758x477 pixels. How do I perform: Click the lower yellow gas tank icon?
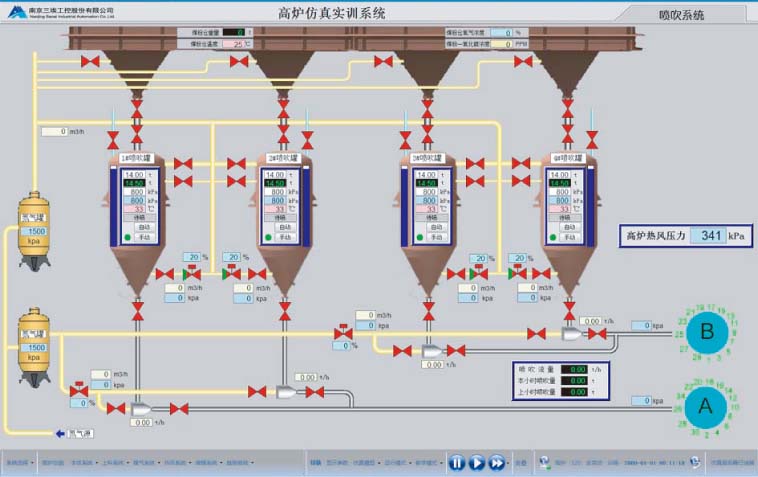coord(34,345)
